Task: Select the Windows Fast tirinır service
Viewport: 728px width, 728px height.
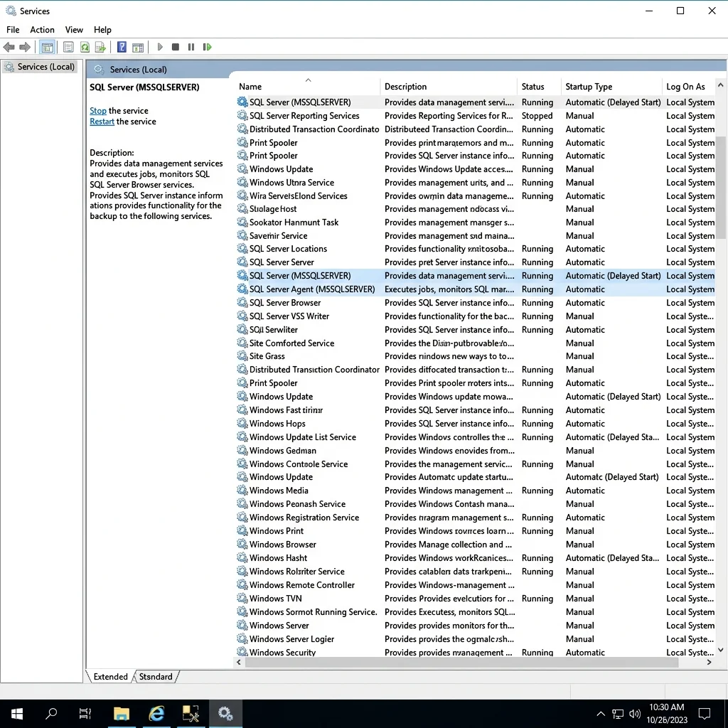Action: (x=475, y=410)
